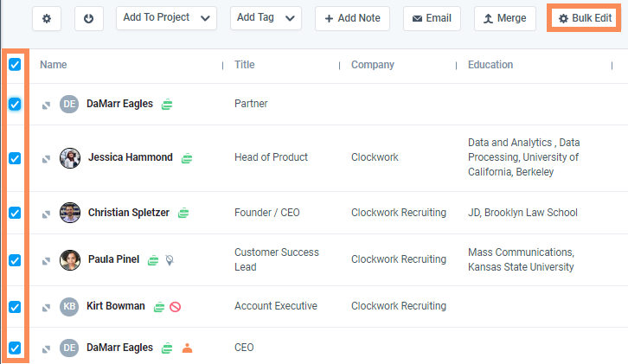Sort by the Name column header
The height and width of the screenshot is (364, 628).
tap(54, 65)
